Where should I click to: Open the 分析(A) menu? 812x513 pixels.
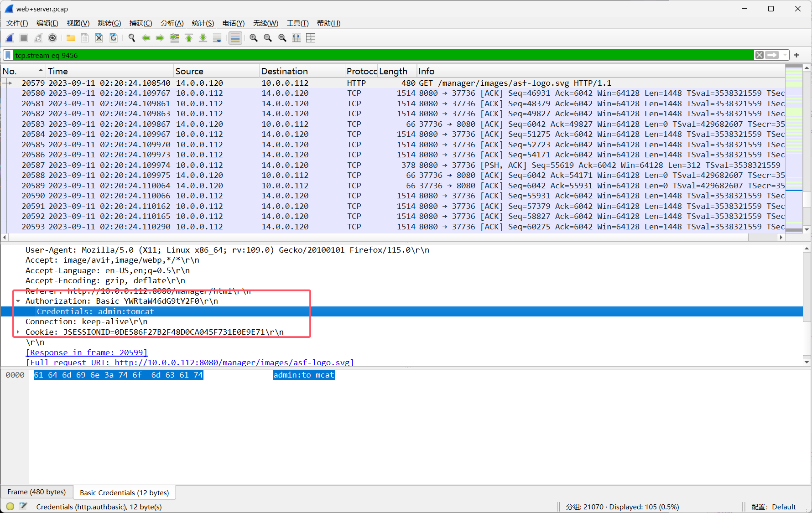(x=172, y=23)
